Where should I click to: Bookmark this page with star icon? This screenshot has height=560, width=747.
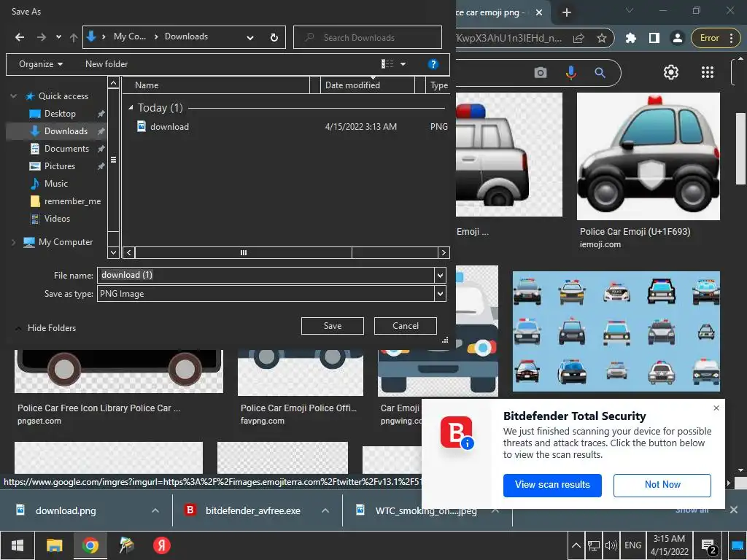click(602, 38)
